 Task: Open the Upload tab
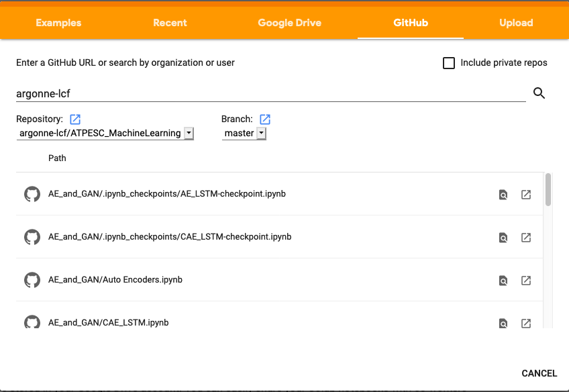(x=516, y=23)
